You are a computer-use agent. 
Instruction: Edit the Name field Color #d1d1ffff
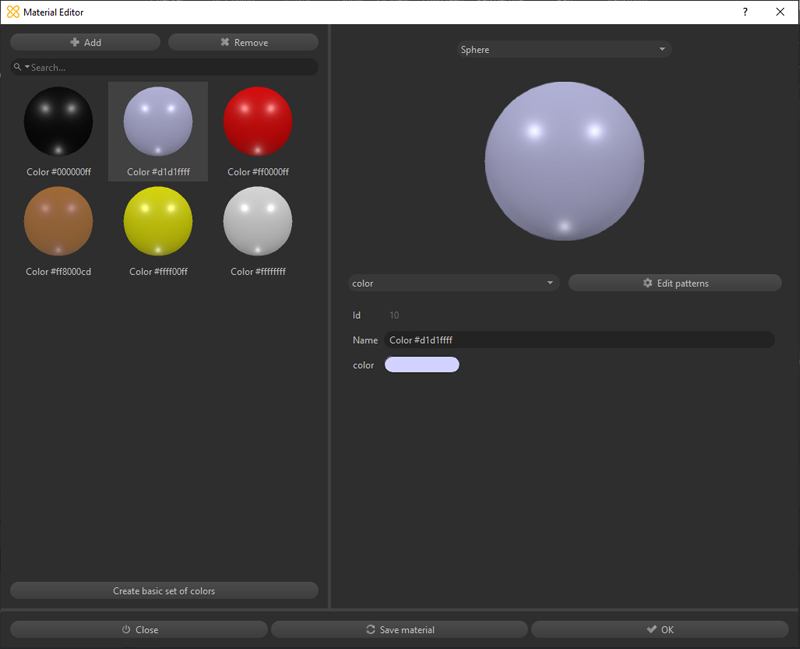(x=580, y=340)
